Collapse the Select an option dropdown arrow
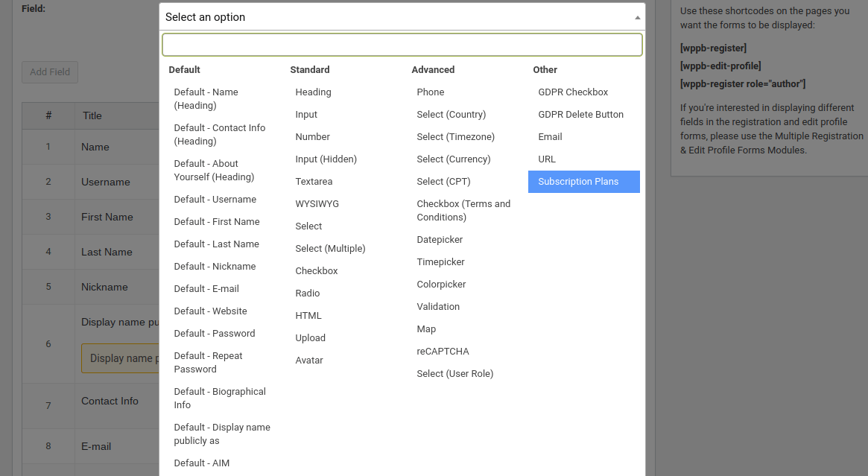The height and width of the screenshot is (476, 868). (637, 17)
